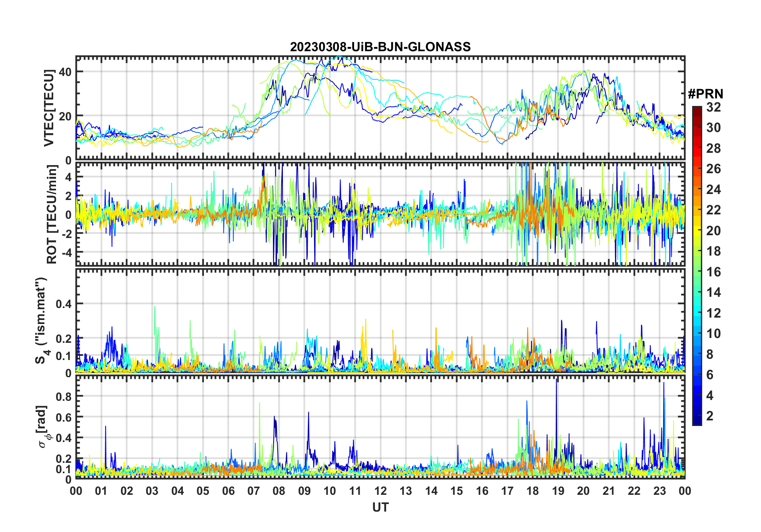The image size is (761, 532).
Task: Click the 12 label on PRN colorbar
Action: point(713,313)
